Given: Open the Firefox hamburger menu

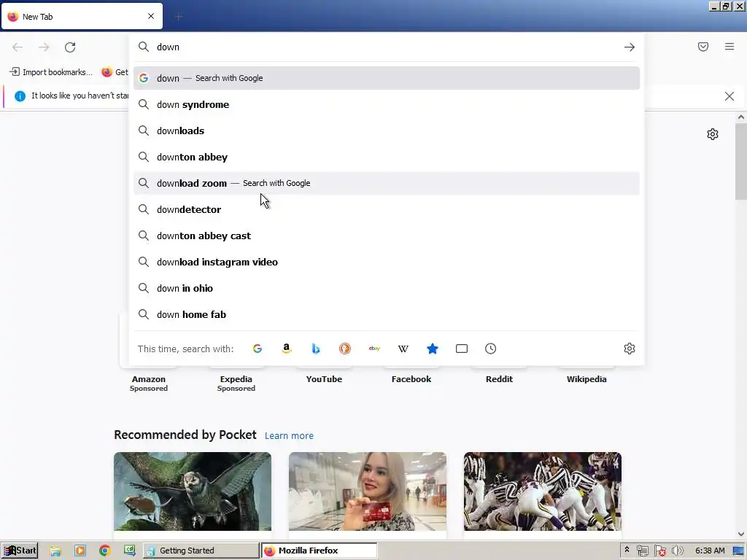Looking at the screenshot, I should pyautogui.click(x=729, y=47).
